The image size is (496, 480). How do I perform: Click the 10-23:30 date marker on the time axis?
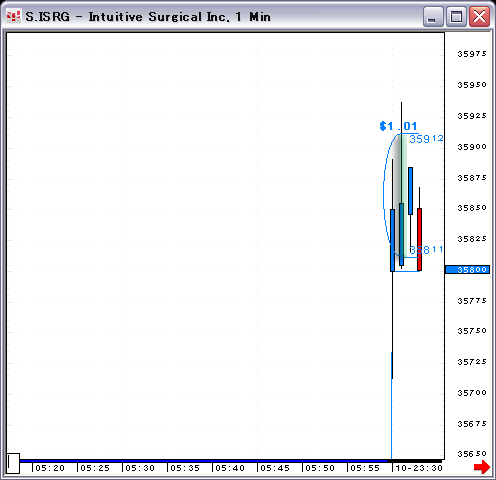click(419, 468)
